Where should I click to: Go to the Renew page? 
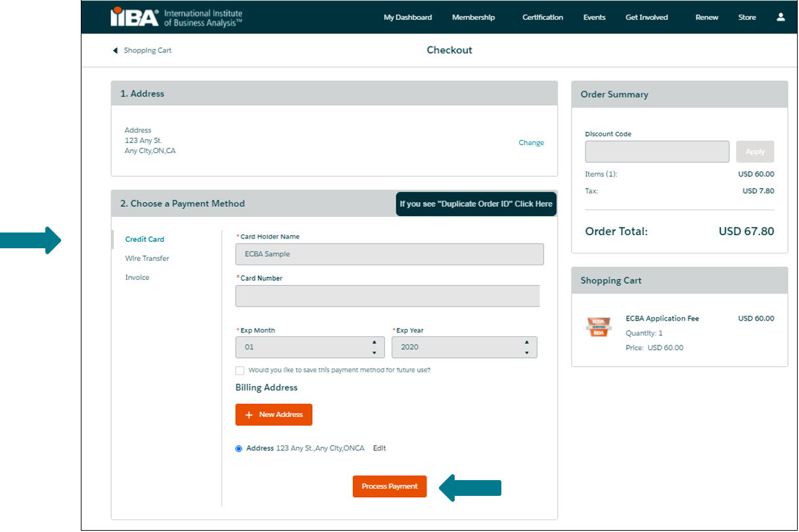tap(707, 18)
